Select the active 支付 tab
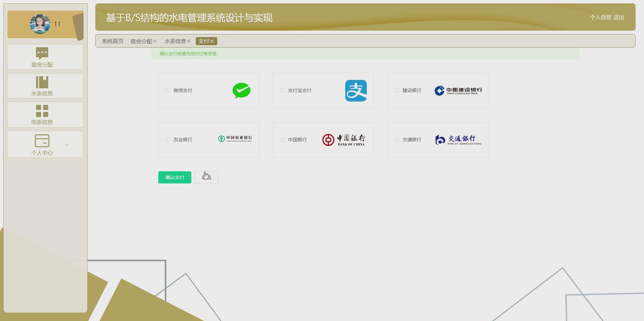 coord(204,41)
